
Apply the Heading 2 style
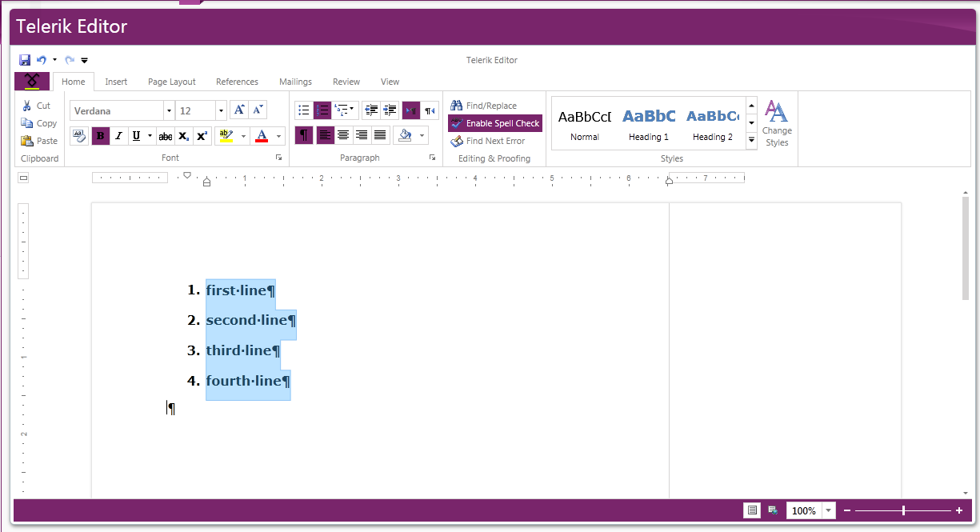[712, 123]
